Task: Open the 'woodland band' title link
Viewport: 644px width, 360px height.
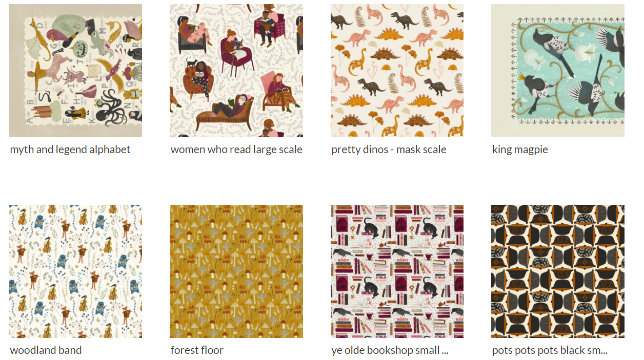Action: [x=46, y=350]
